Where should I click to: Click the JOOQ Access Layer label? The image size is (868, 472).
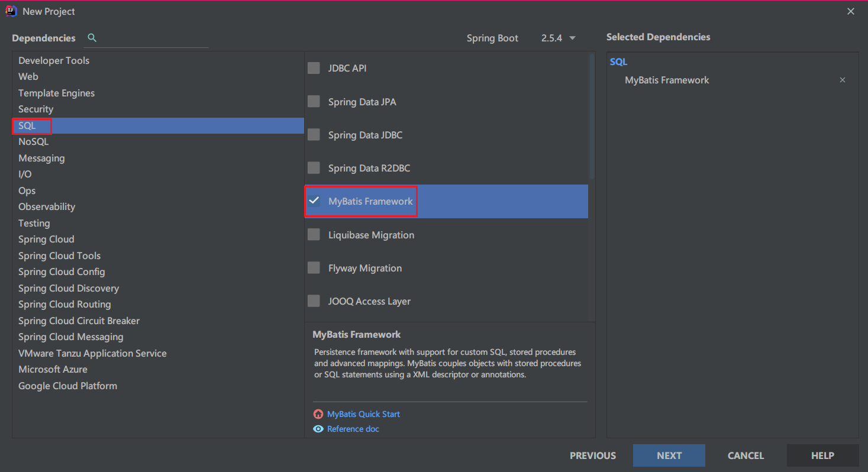point(369,301)
